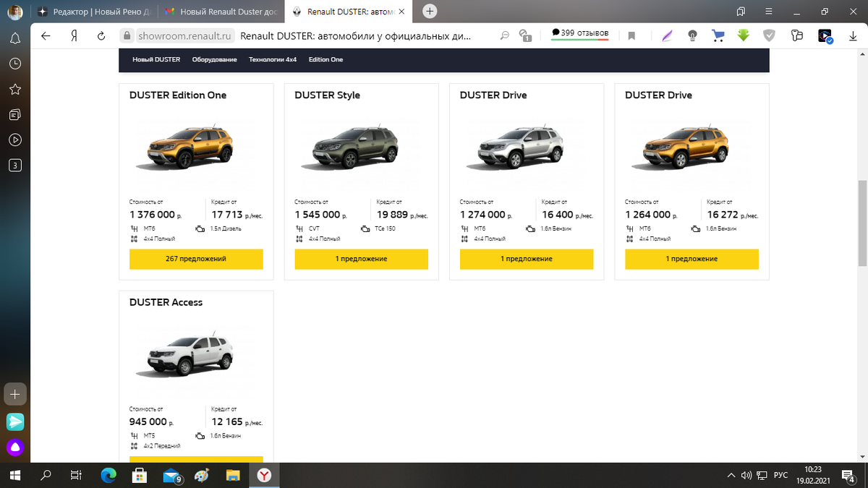868x488 pixels.
Task: Open tabs counter icon showing 3
Action: 14,166
